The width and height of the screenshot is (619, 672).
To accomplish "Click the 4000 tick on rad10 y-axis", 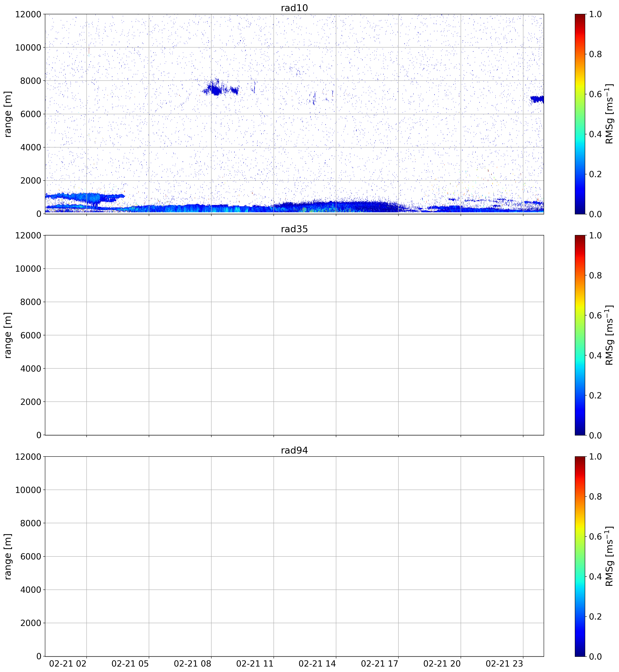I will (x=30, y=147).
